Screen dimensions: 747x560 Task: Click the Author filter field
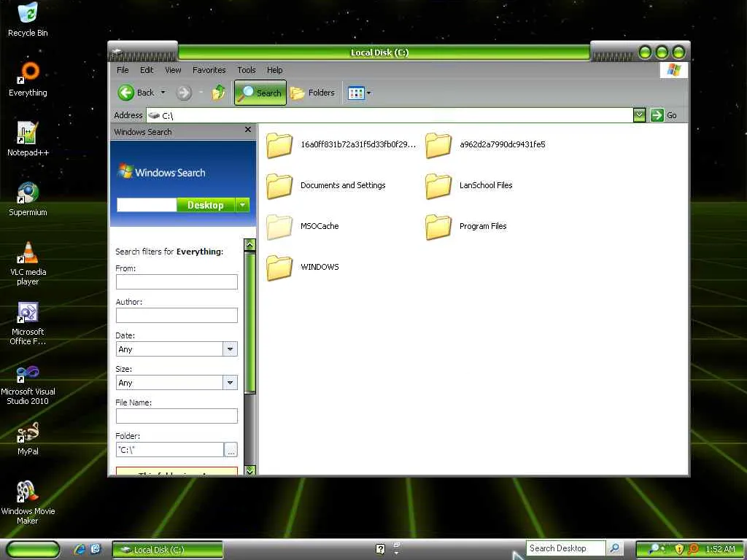pos(177,315)
